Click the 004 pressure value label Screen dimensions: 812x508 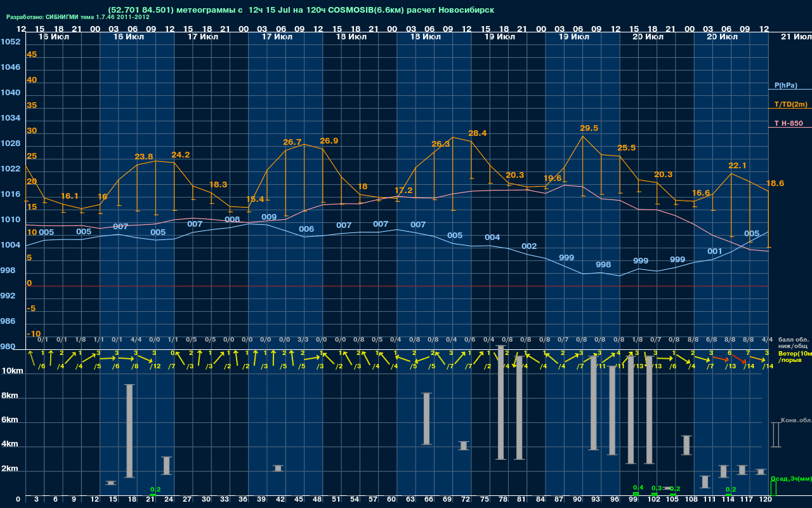492,237
